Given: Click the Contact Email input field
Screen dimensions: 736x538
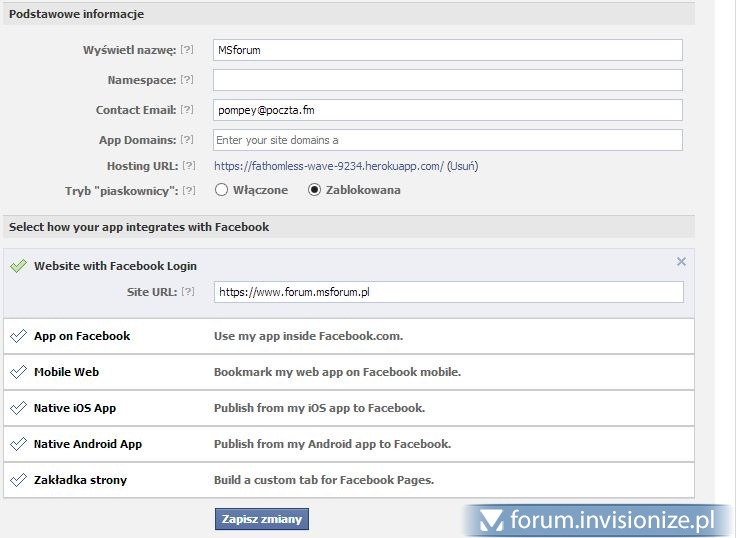Looking at the screenshot, I should 448,110.
